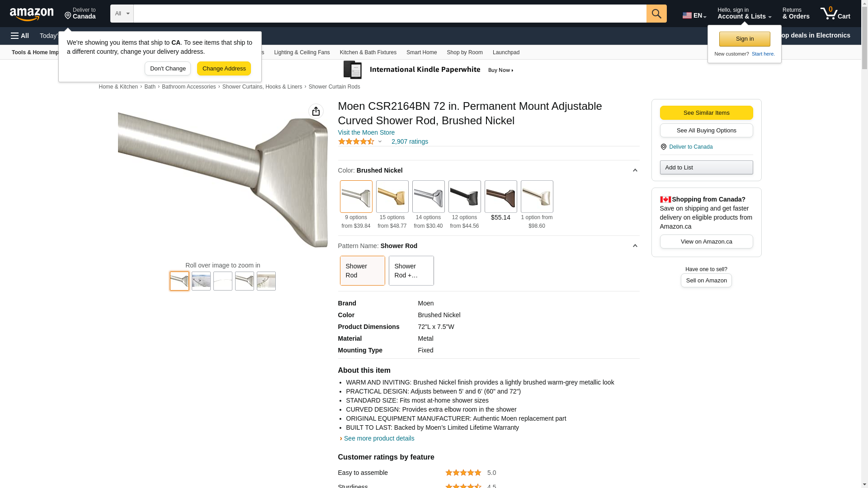Select the Shower Rod pattern option
This screenshot has width=868, height=488.
[362, 271]
